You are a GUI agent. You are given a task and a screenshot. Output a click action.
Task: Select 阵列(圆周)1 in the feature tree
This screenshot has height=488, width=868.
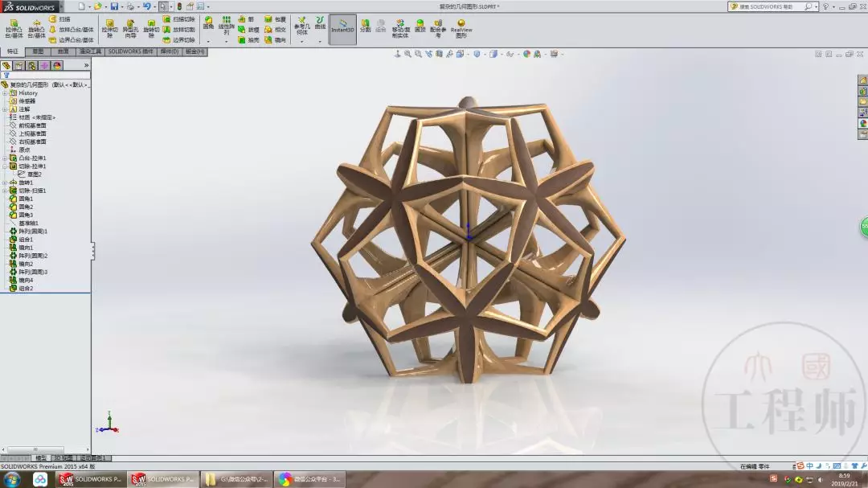pyautogui.click(x=29, y=231)
